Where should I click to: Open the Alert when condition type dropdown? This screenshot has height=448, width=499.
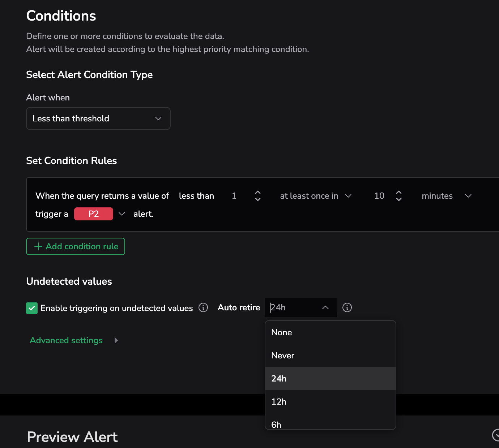[98, 119]
